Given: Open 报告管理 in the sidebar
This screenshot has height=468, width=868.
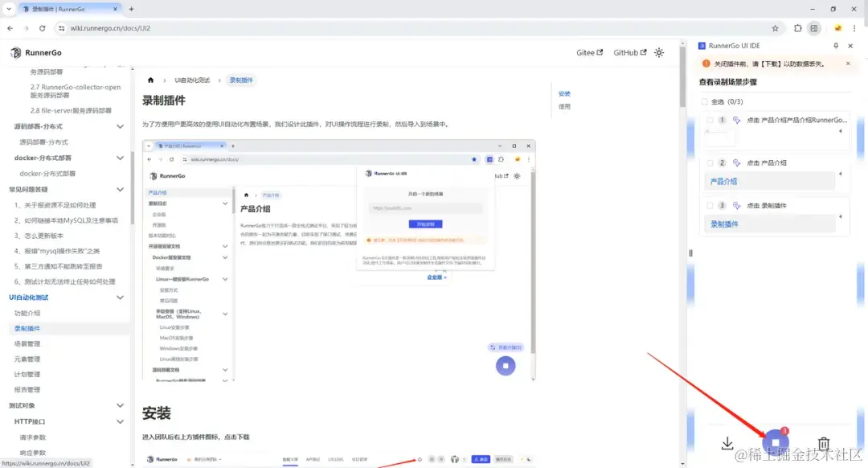Looking at the screenshot, I should tap(27, 390).
